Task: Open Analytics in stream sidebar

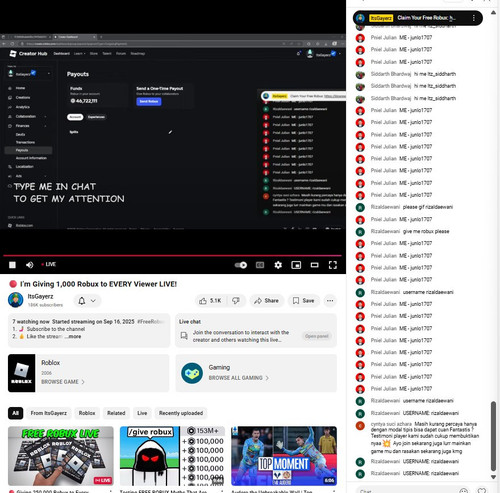Action: tap(23, 107)
